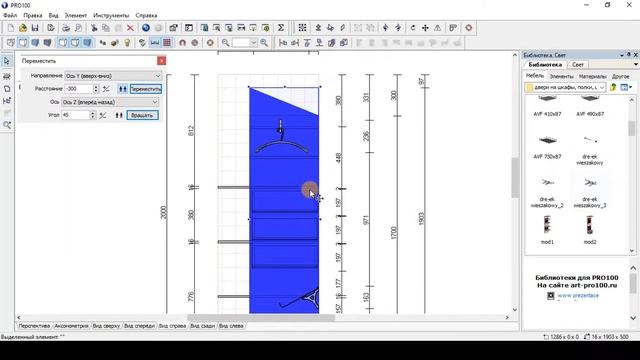This screenshot has height=360, width=640.
Task: Click the Print icon in the toolbar
Action: click(x=66, y=28)
